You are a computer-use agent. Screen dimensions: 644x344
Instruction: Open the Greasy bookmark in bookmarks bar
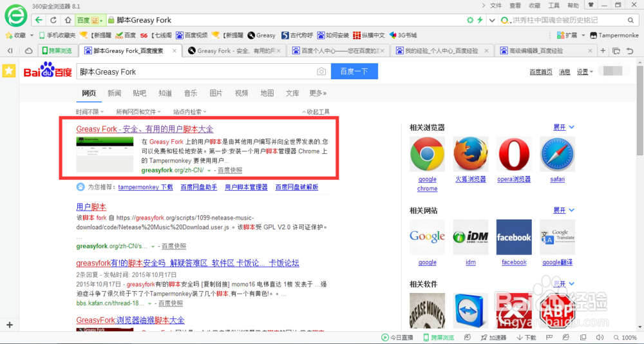(261, 35)
